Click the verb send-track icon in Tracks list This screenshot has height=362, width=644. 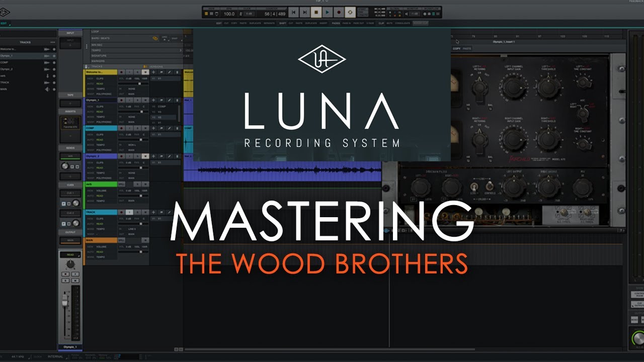[x=47, y=76]
